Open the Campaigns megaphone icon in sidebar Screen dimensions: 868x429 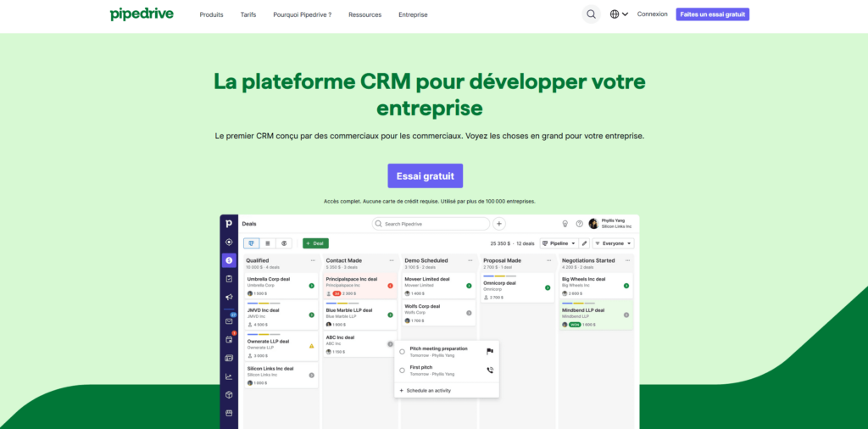[x=229, y=298]
